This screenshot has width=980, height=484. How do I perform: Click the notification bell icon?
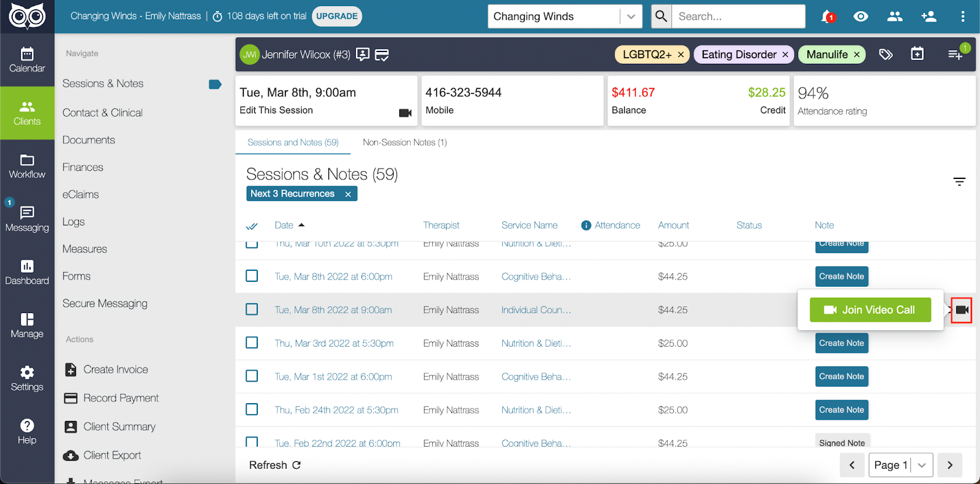tap(827, 17)
